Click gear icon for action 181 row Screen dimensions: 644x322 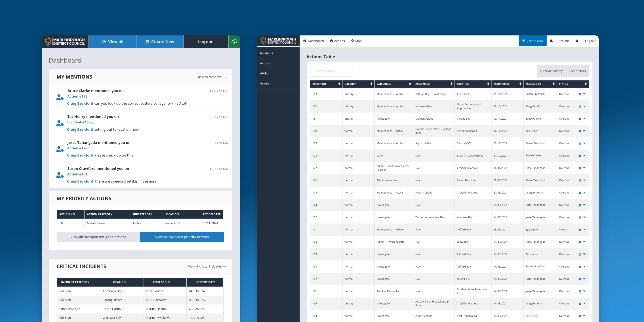point(580,119)
